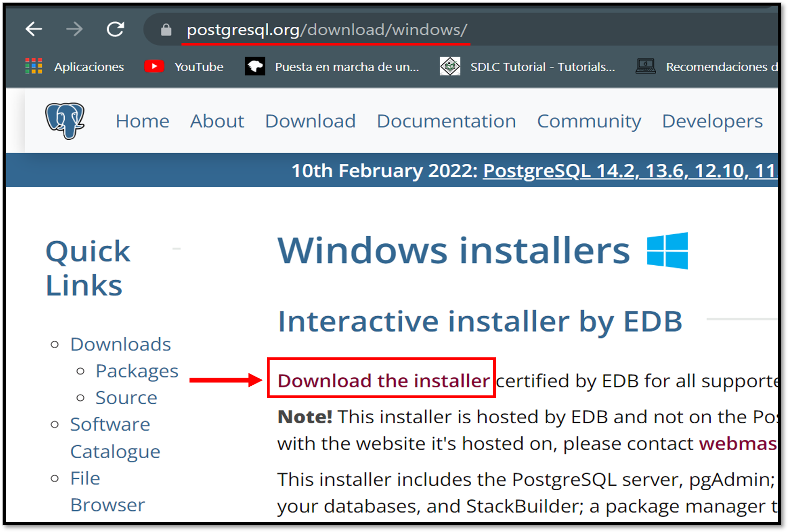Click the 'Windows installers' heading
The height and width of the screenshot is (532, 788).
click(454, 250)
